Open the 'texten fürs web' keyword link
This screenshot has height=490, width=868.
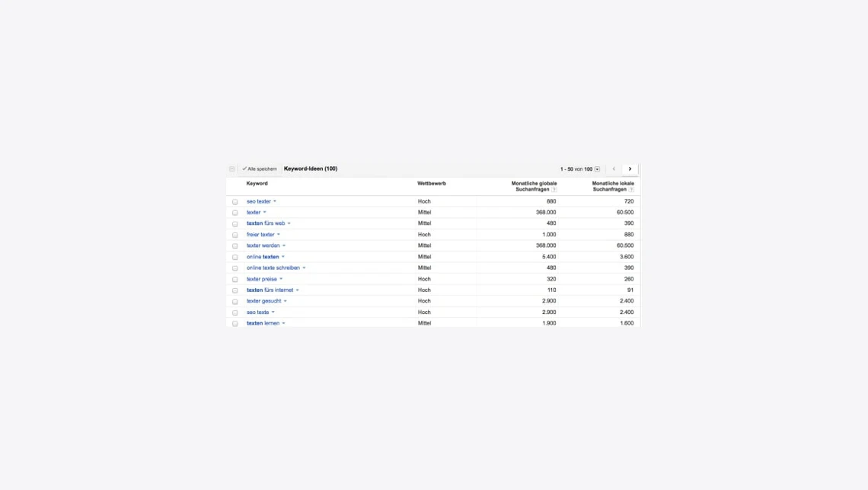[x=266, y=223]
